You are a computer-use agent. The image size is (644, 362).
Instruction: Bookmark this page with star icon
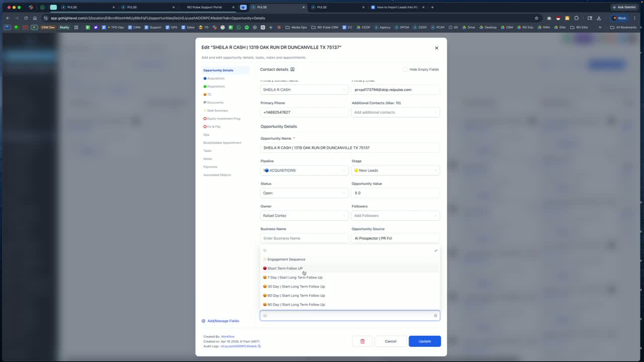[536, 18]
